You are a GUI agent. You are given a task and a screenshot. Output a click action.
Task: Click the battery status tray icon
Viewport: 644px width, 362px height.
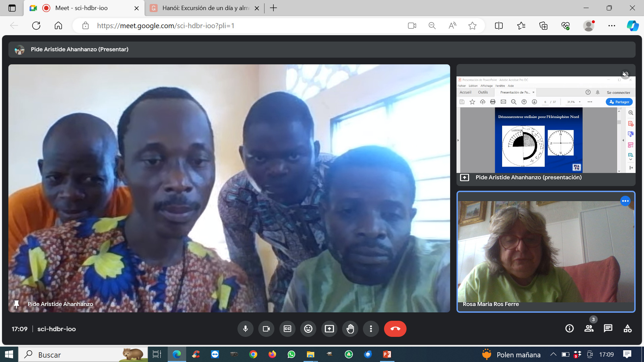566,354
